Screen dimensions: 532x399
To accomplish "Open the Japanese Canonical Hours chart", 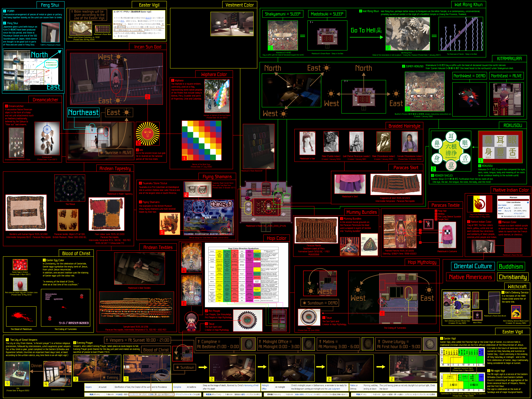I will tap(462, 357).
